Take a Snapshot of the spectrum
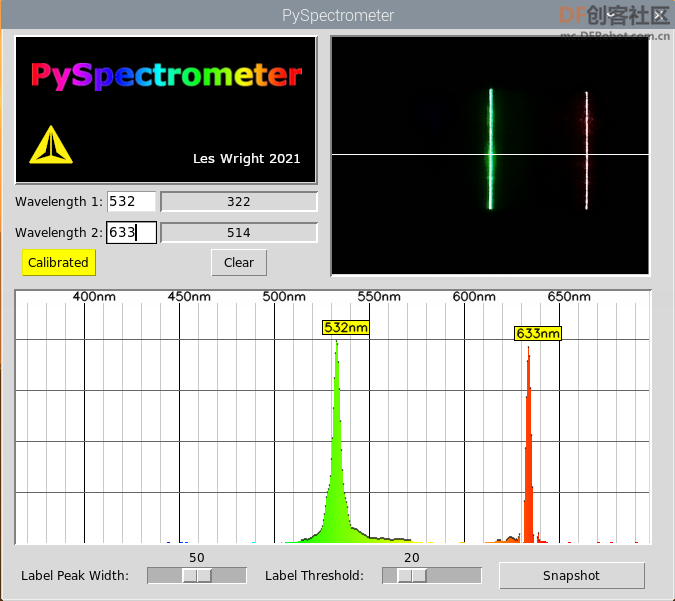Viewport: 675px width, 601px height. (x=572, y=576)
